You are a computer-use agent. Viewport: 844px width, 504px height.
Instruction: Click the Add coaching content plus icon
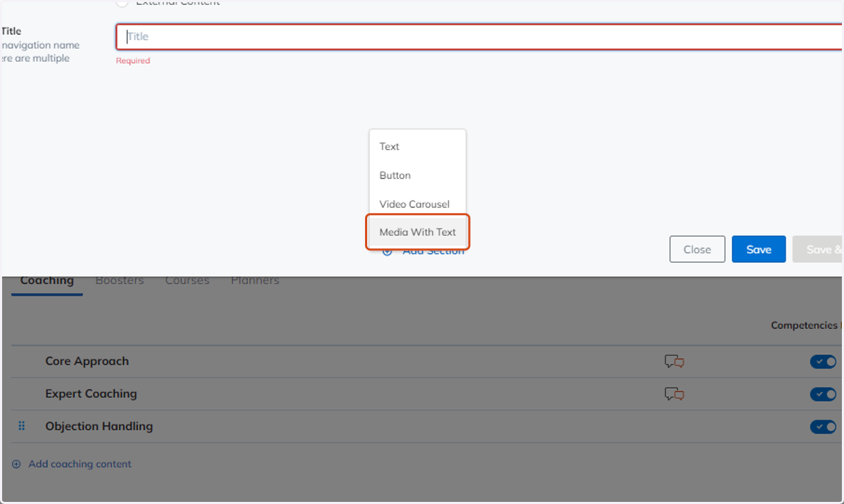pos(16,464)
